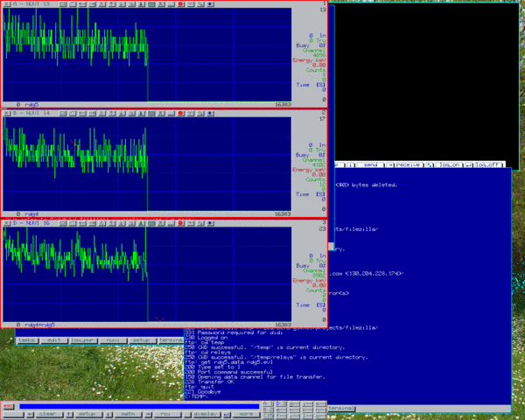
Task: Click the C:\TEMP> prompt in the terminal
Action: pos(196,396)
